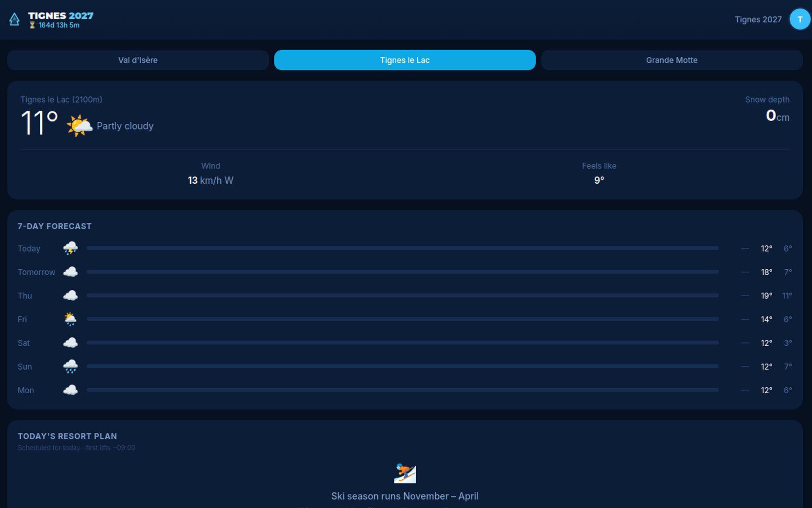The image size is (812, 508).
Task: Click Tomorrow's temperature range bar
Action: click(403, 272)
